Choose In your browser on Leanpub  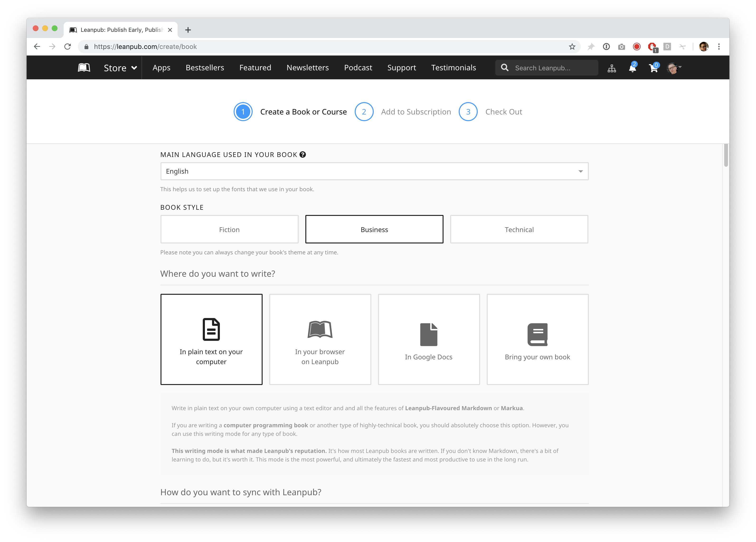coord(320,339)
